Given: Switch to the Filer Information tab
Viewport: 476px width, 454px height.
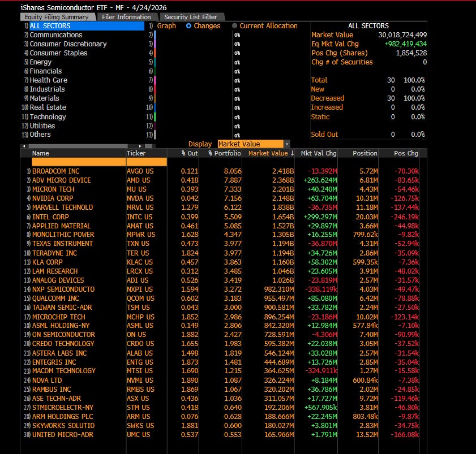Looking at the screenshot, I should pyautogui.click(x=126, y=17).
